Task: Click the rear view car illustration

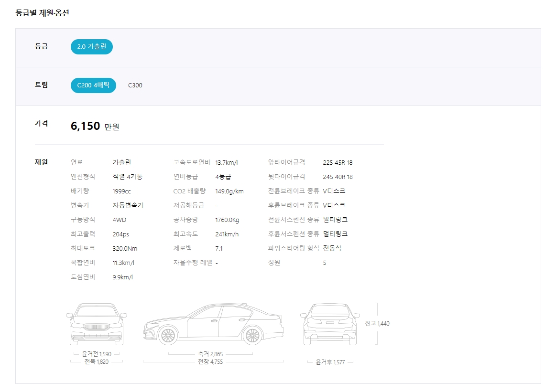Action: 330,324
